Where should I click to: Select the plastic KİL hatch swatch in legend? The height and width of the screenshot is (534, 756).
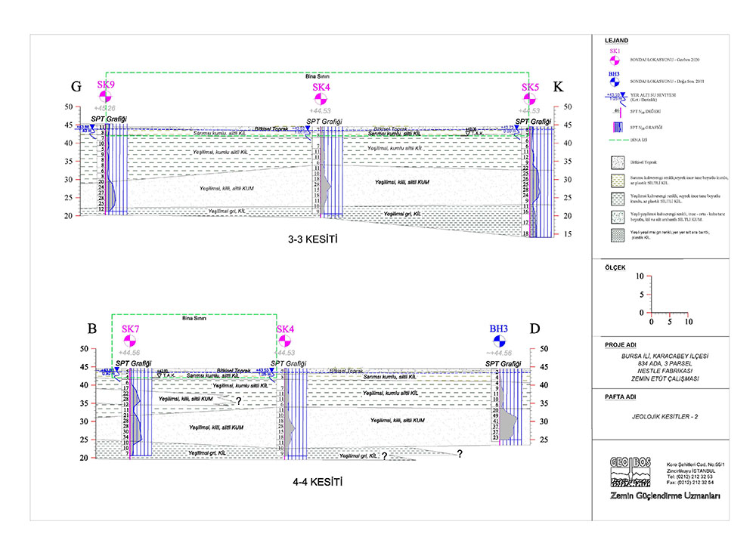pos(618,234)
